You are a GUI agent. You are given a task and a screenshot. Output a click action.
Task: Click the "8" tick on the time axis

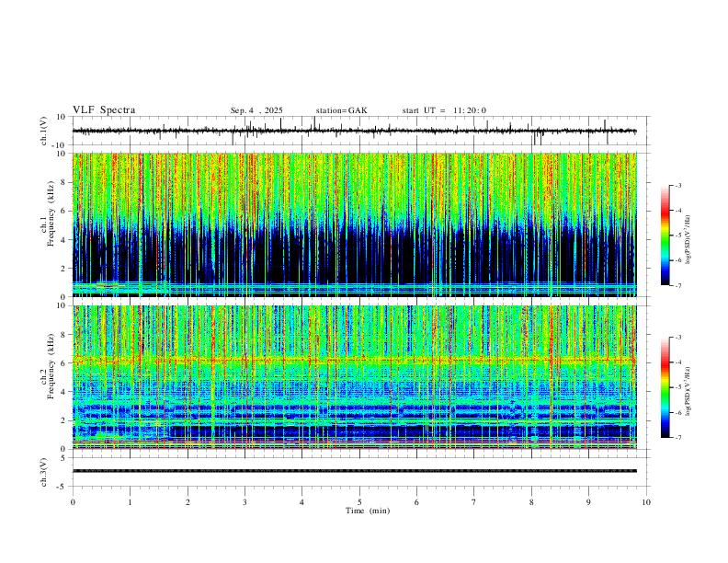click(x=531, y=502)
